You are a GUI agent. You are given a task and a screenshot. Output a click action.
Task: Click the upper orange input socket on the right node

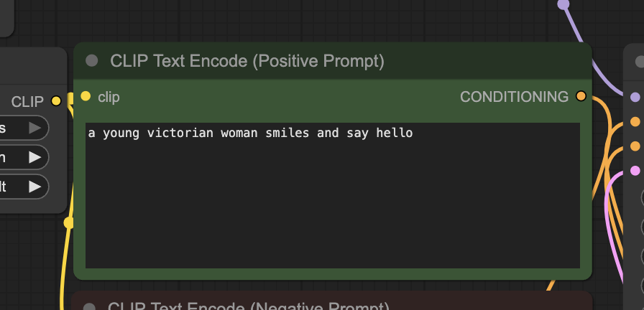(635, 122)
